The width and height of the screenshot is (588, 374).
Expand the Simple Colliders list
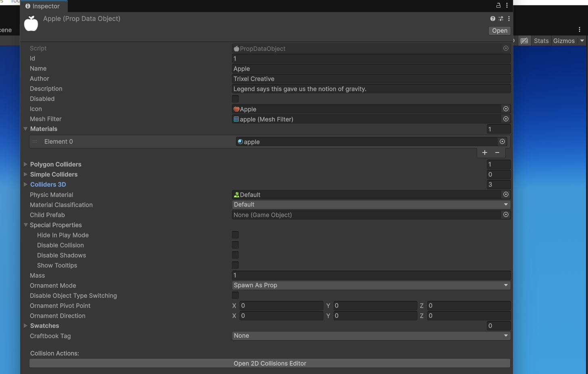click(x=25, y=174)
